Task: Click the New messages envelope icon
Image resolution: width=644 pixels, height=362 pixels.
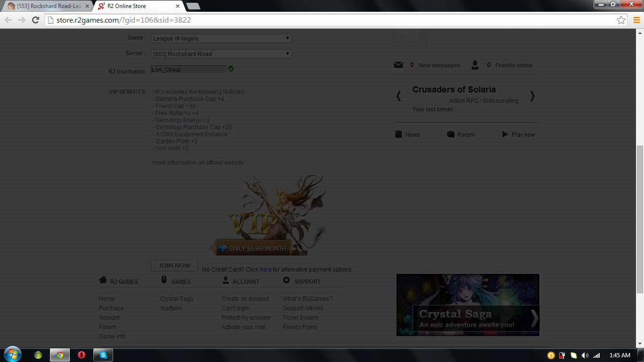Action: (x=398, y=65)
